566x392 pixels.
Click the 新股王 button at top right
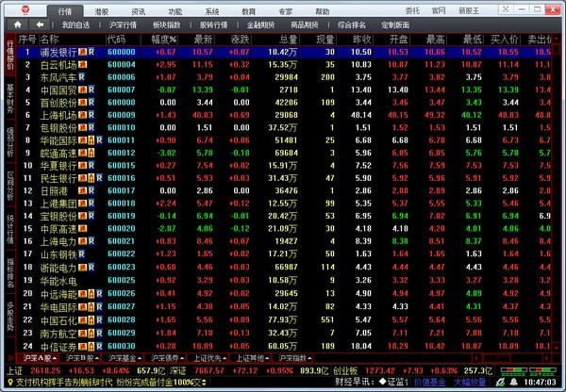[x=469, y=10]
